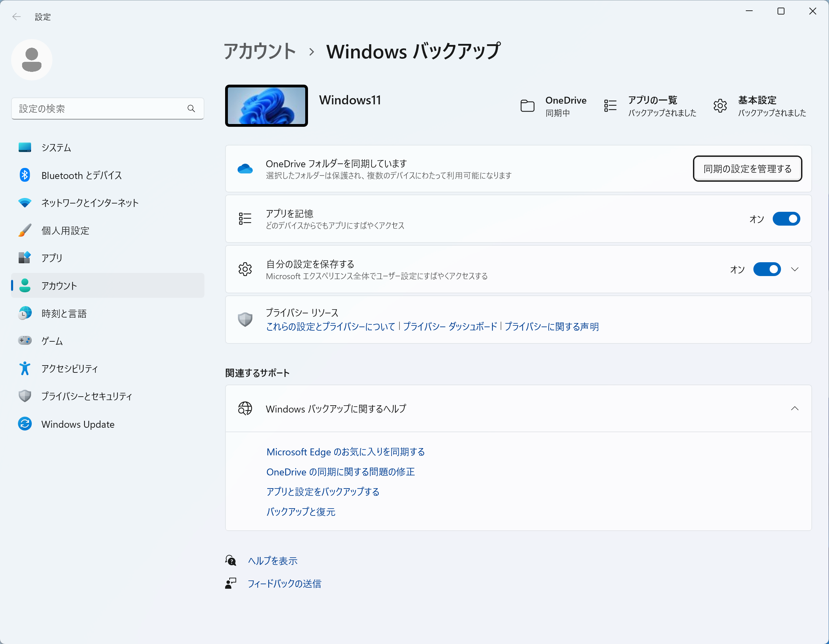Click the Bluetooth とデバイス icon

click(x=25, y=175)
